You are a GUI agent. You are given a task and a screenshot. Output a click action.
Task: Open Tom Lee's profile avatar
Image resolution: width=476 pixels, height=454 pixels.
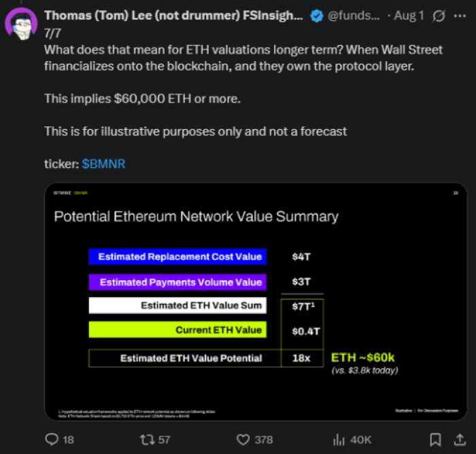click(x=21, y=23)
